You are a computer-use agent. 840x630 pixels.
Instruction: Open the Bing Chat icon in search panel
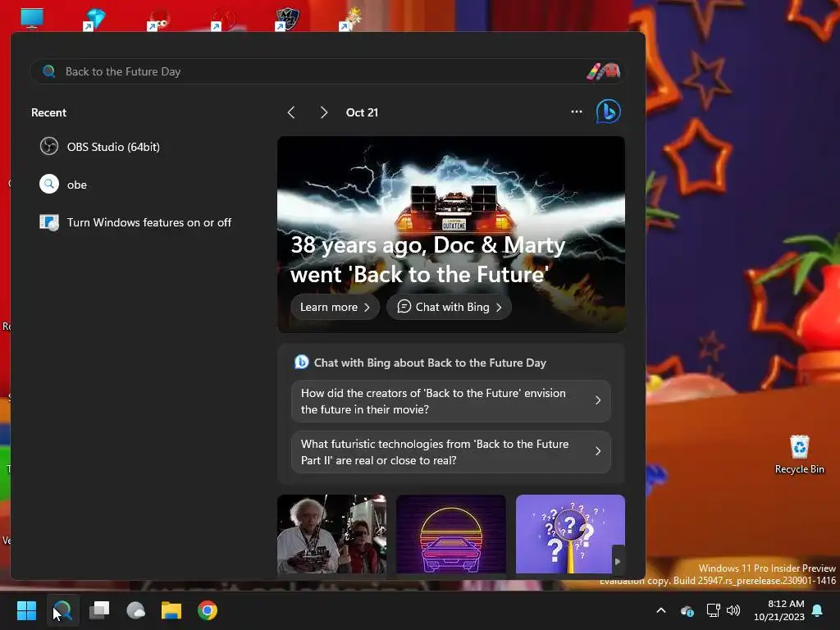(608, 112)
